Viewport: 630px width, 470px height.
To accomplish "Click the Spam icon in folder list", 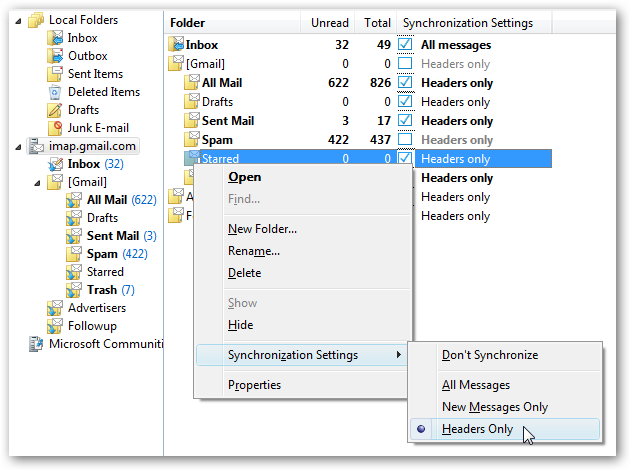I will point(192,140).
